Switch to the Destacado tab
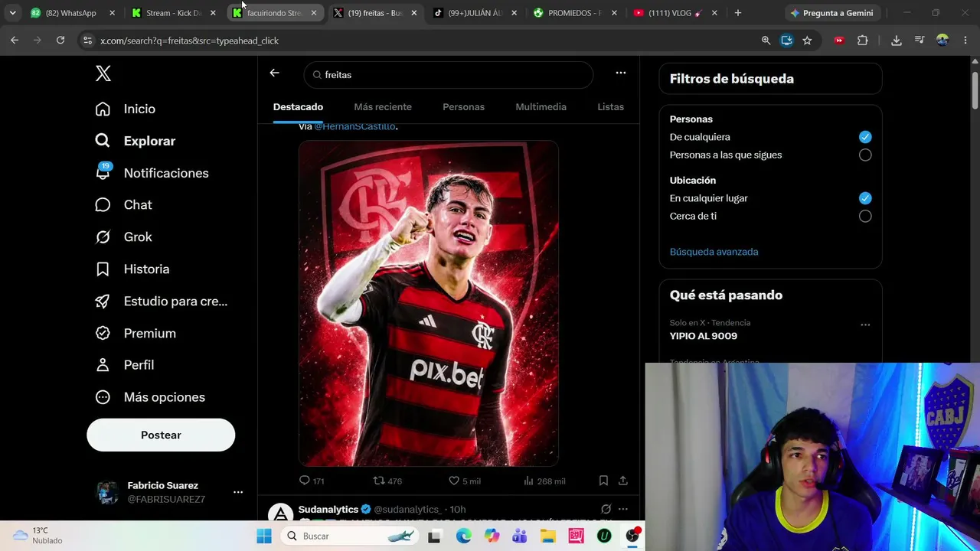 coord(298,107)
